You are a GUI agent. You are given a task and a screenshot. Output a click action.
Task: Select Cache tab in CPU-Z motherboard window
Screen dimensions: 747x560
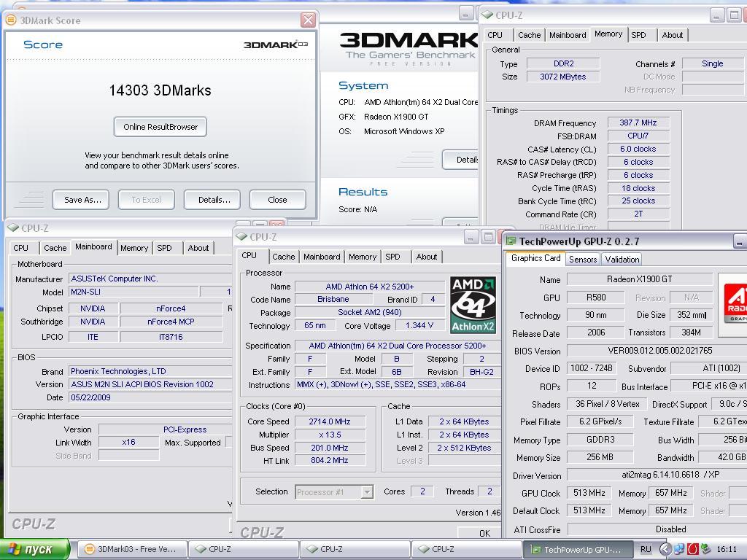pyautogui.click(x=55, y=248)
